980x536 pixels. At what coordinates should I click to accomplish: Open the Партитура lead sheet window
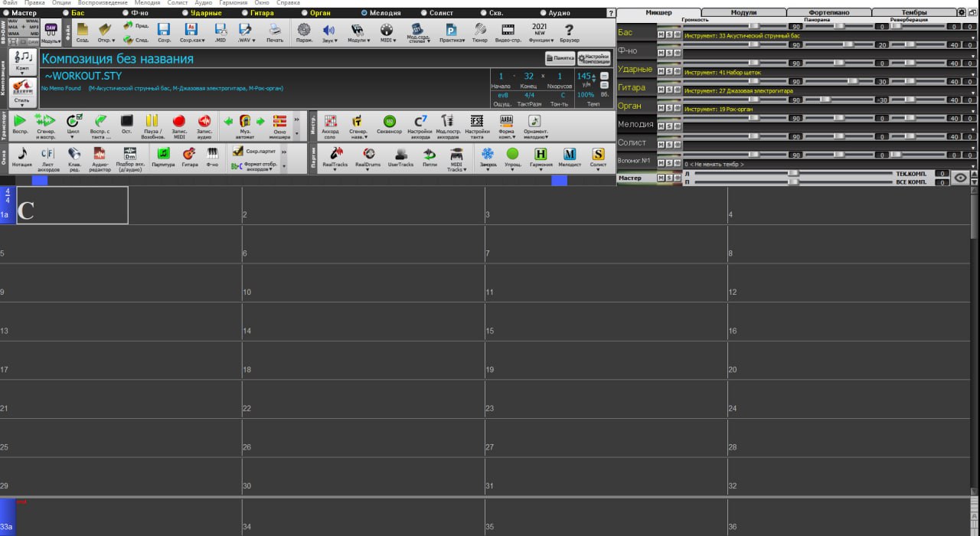coord(163,157)
